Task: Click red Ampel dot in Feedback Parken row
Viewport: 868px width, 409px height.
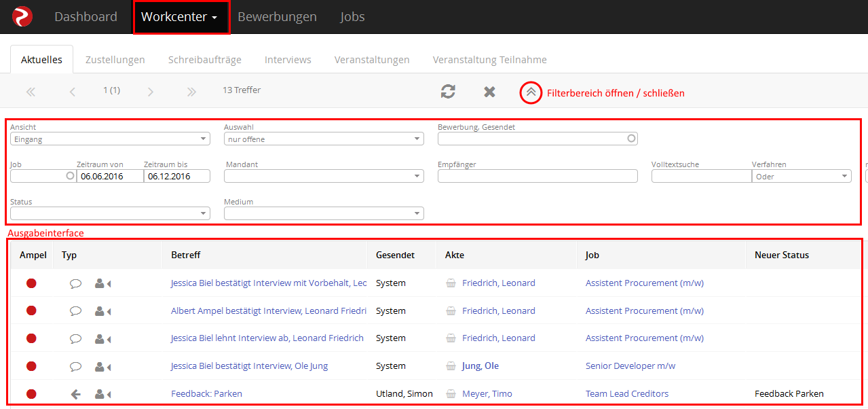Action: click(x=31, y=394)
